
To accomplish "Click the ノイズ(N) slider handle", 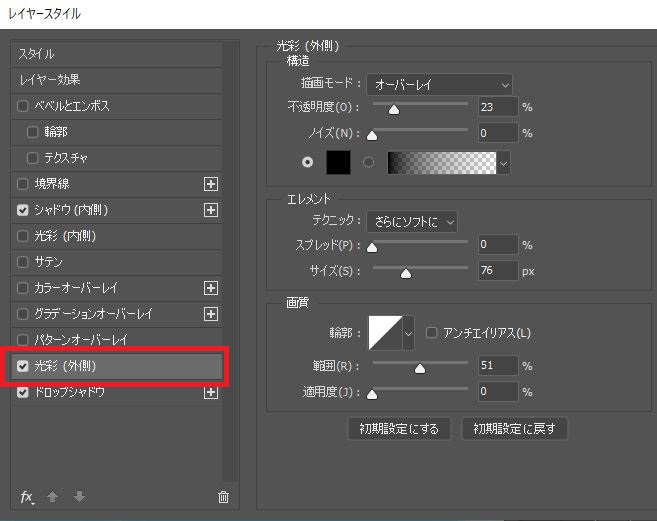I will click(x=372, y=135).
